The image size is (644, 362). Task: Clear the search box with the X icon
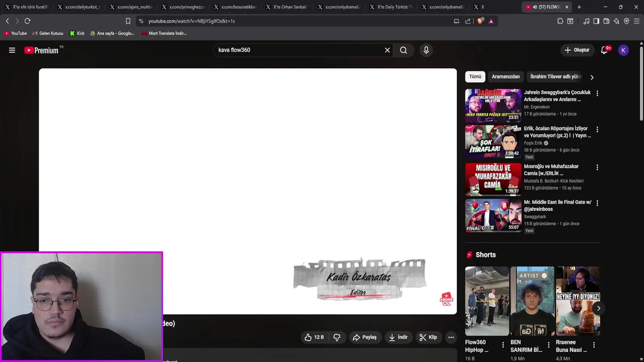click(x=387, y=50)
